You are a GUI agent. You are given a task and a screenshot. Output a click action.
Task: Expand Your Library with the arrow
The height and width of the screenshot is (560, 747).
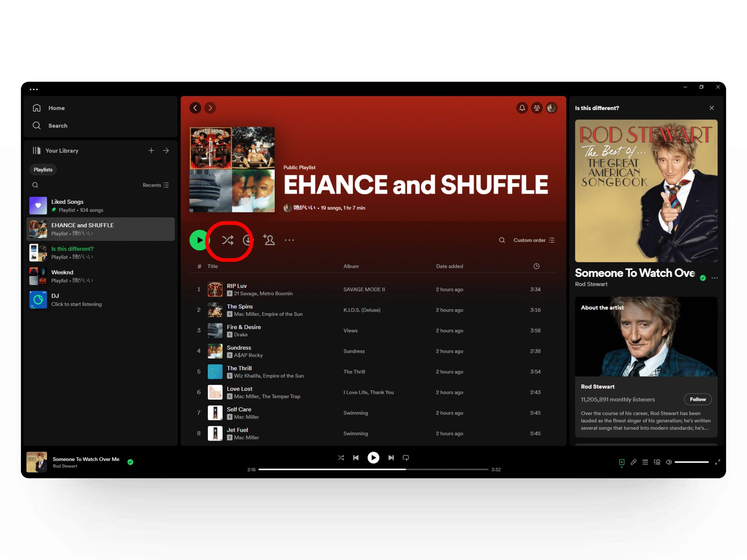[166, 150]
